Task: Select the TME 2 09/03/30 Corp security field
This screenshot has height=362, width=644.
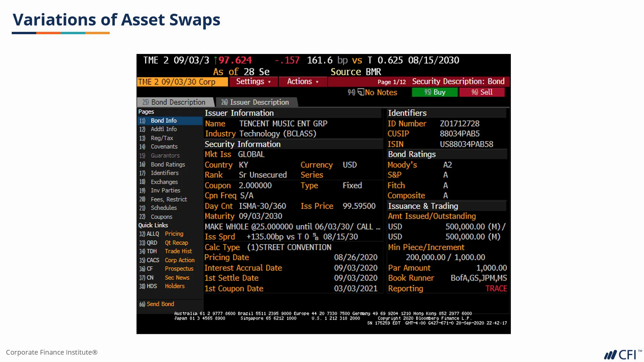Action: click(182, 82)
